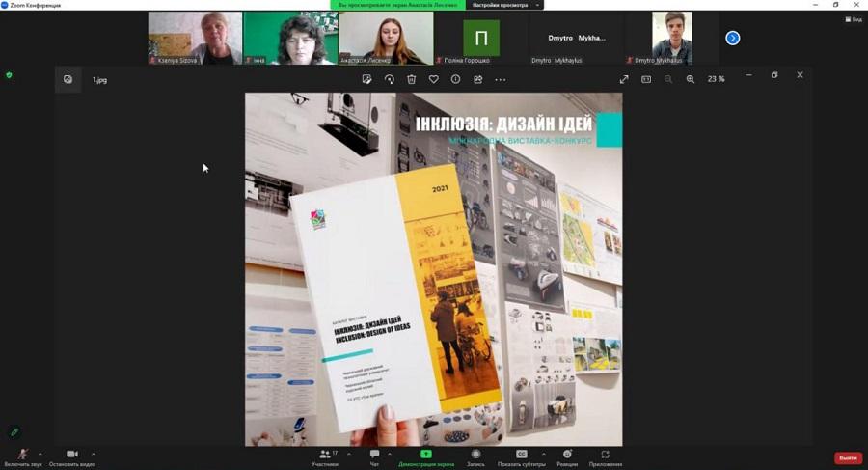Viewport: 868px width, 470px height.
Task: Open the Reactions menu
Action: 567,457
